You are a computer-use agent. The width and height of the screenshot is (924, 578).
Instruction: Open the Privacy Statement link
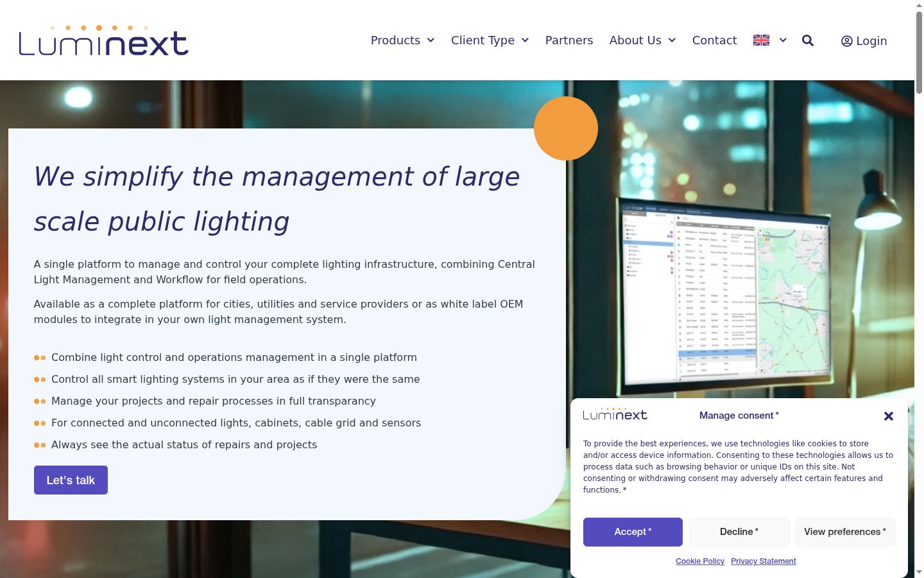(x=764, y=561)
